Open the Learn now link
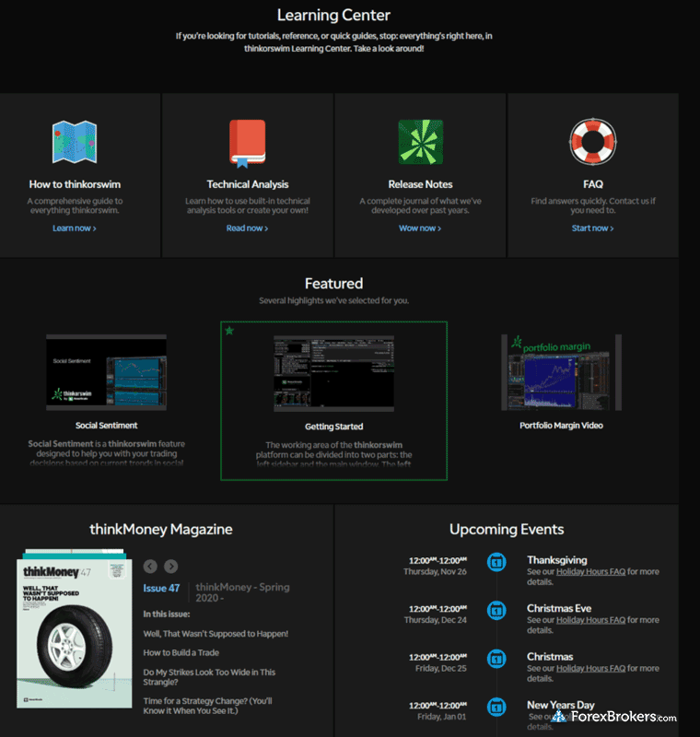The height and width of the screenshot is (737, 700). [75, 228]
